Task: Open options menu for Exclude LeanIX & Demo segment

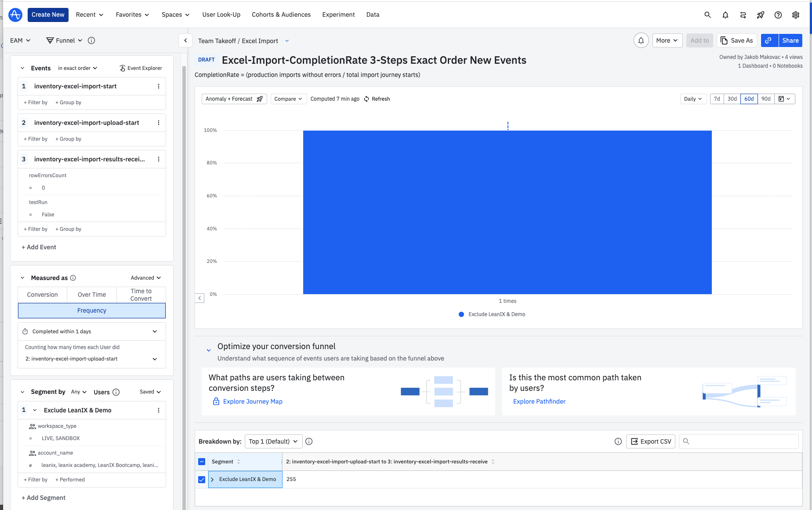Action: [159, 410]
